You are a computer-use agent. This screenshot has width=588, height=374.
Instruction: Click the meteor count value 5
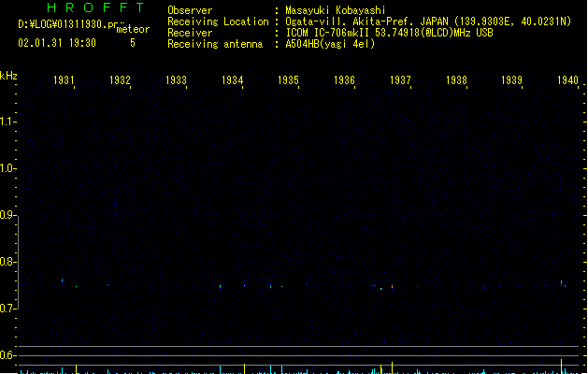pyautogui.click(x=133, y=43)
